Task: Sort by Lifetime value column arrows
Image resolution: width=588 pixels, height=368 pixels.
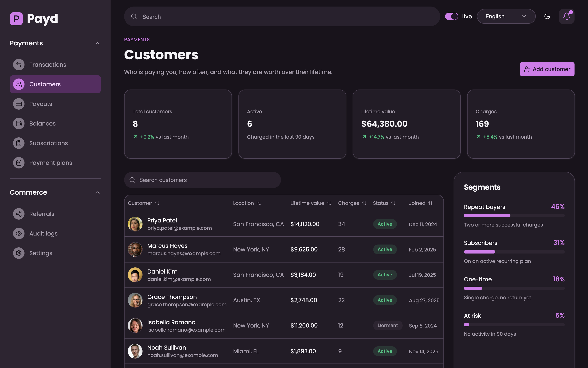Action: click(329, 203)
